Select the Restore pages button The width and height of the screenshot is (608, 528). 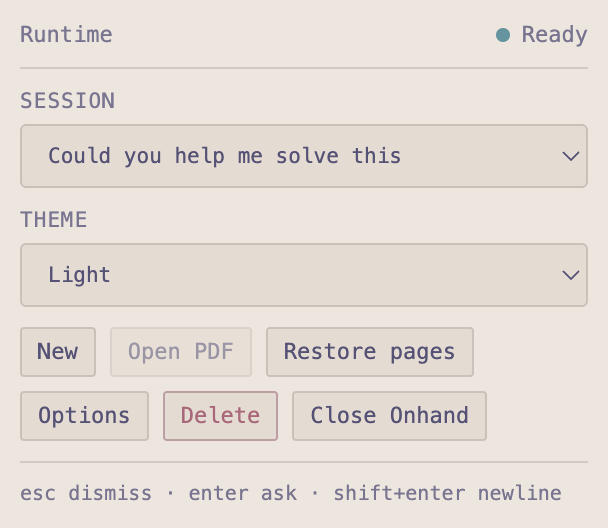click(370, 352)
